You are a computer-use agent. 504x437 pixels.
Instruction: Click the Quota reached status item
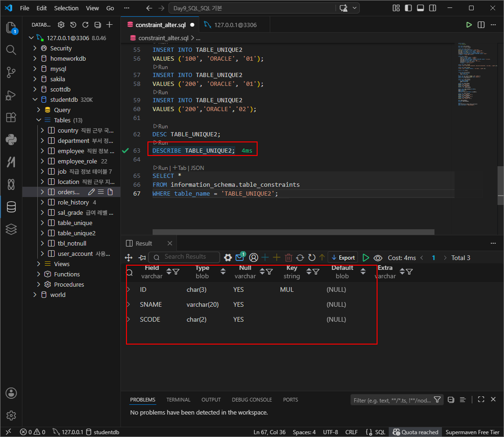point(415,432)
